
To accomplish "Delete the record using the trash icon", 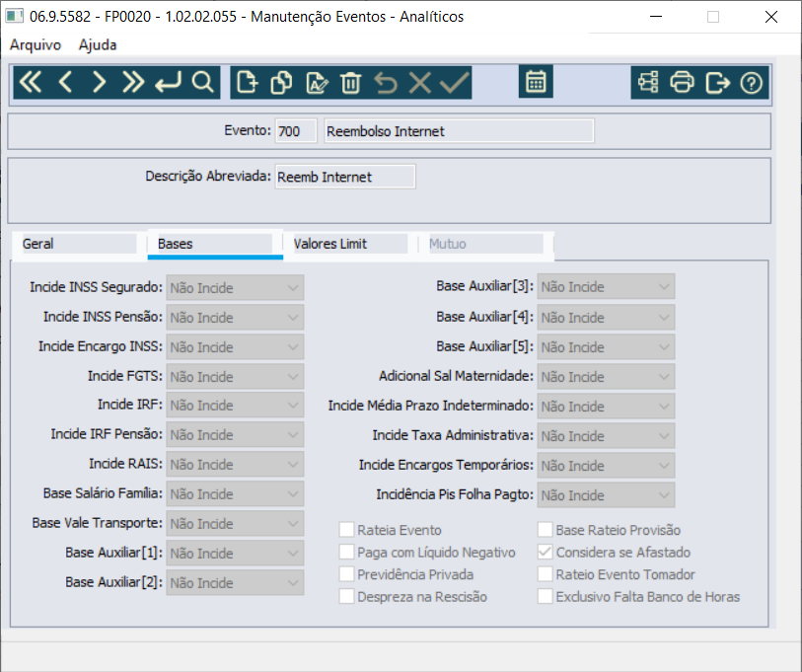I will (x=351, y=83).
